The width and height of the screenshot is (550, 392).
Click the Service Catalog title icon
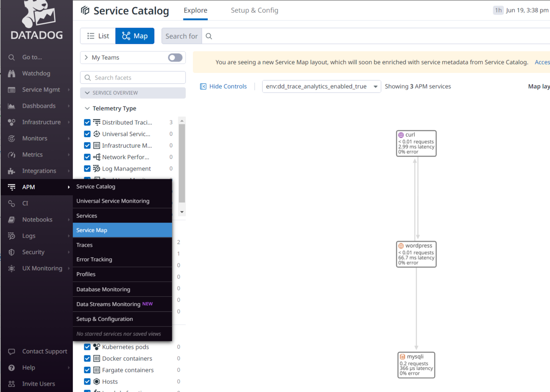tap(85, 11)
